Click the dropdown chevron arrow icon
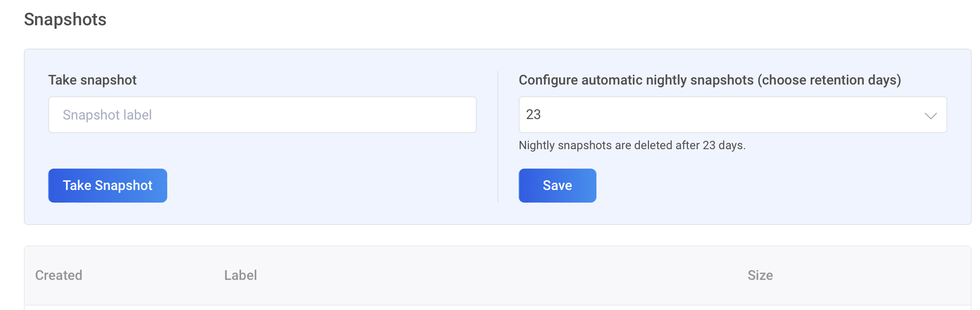The height and width of the screenshot is (310, 980). click(930, 116)
